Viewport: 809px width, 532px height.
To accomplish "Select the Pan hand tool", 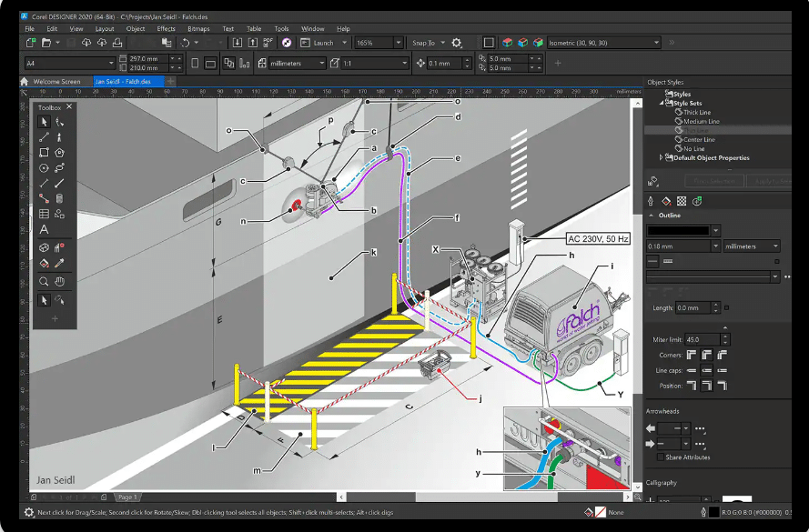I will tap(59, 282).
